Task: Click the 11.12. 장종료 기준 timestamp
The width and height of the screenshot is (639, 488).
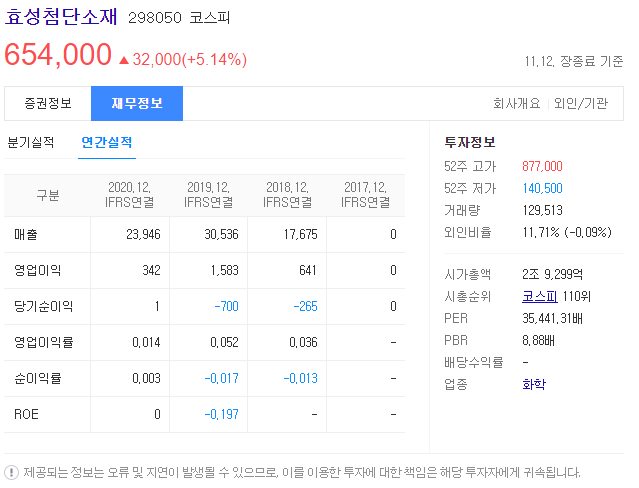Action: coord(574,61)
